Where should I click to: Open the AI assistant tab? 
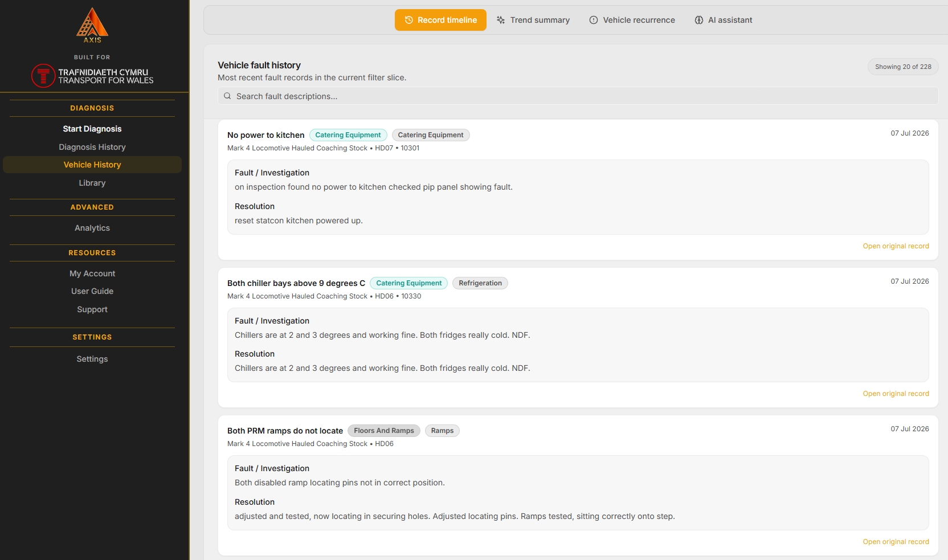coord(724,20)
